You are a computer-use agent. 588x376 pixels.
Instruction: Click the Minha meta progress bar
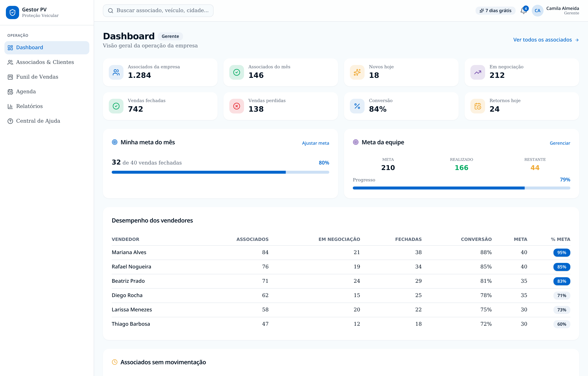click(220, 172)
